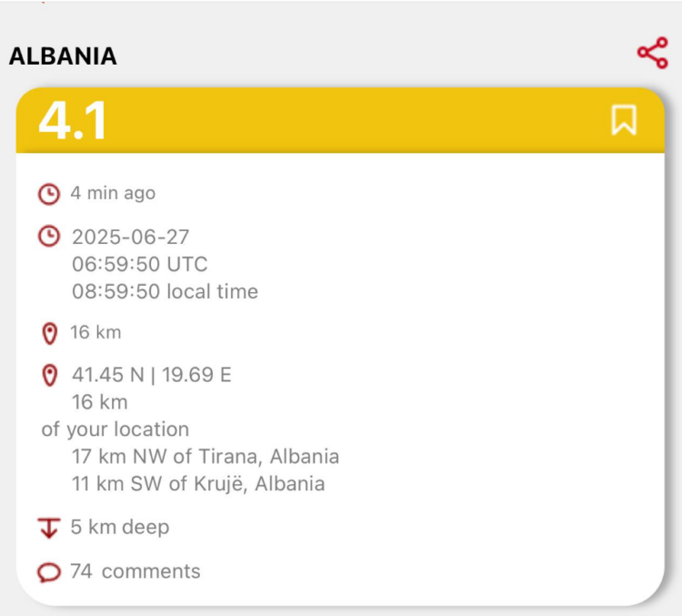This screenshot has height=616, width=682.
Task: Click the depth arrow icon
Action: 49,528
